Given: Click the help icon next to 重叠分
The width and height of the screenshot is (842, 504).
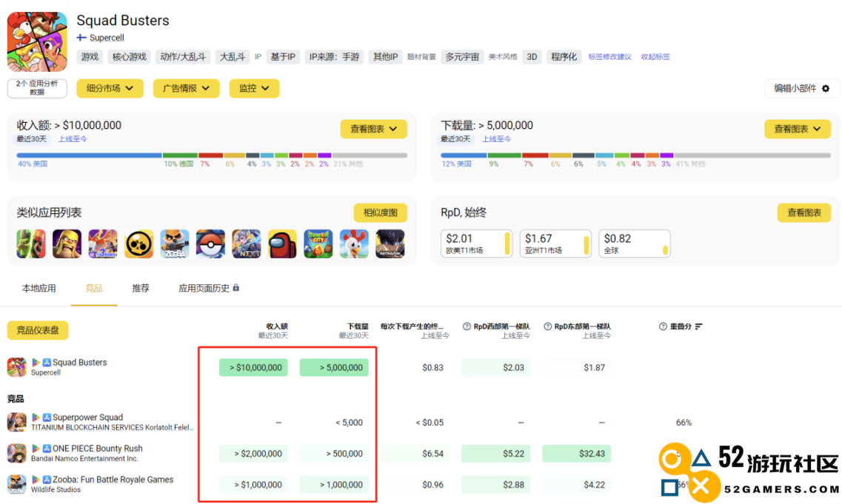Looking at the screenshot, I should pyautogui.click(x=663, y=326).
